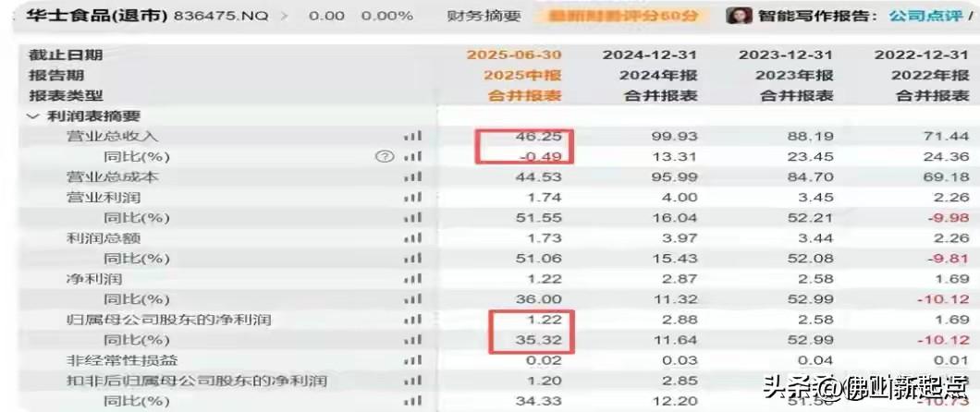Click revenue value 46.25
This screenshot has width=980, height=412.
540,136
